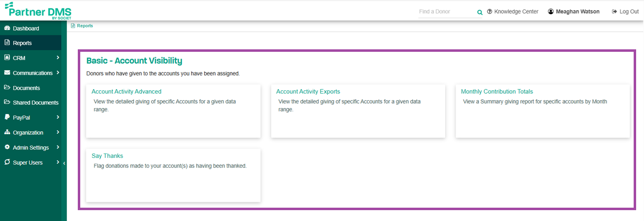Click the PayPal icon in sidebar
Image resolution: width=644 pixels, height=221 pixels.
tap(7, 117)
